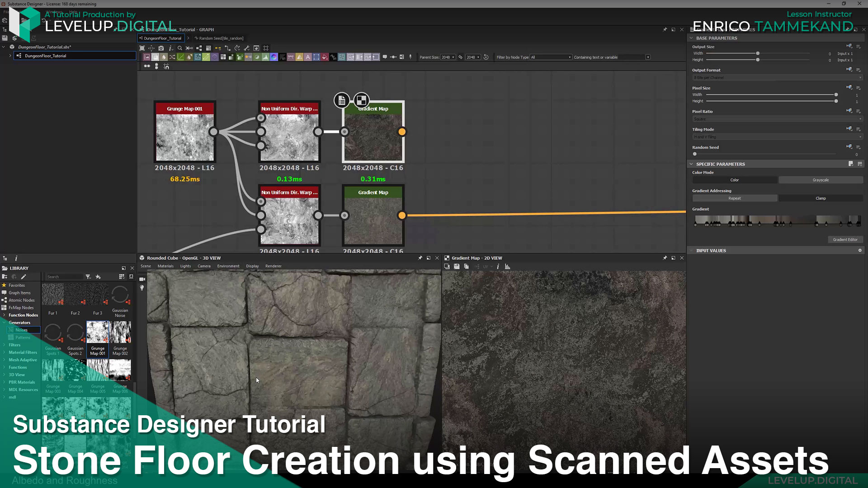This screenshot has width=868, height=488.
Task: Click the wrench tools icon in graph toolbar
Action: [x=247, y=48]
